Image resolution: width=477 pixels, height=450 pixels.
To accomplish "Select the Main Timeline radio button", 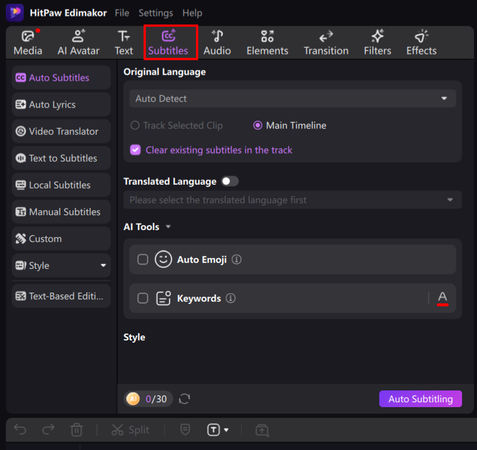I will 257,126.
